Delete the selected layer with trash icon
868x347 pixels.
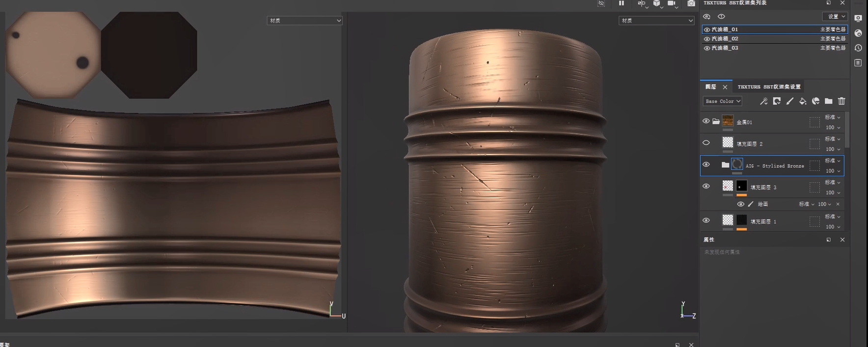tap(841, 101)
